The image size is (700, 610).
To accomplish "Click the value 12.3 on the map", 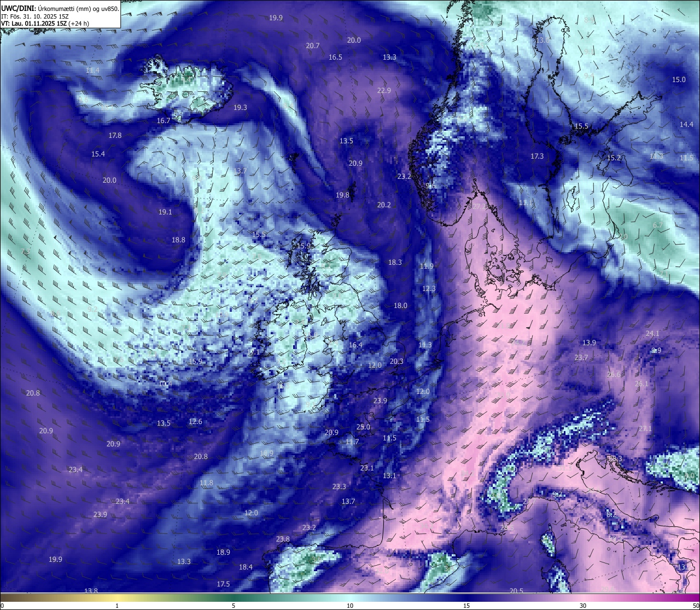I will click(x=429, y=289).
